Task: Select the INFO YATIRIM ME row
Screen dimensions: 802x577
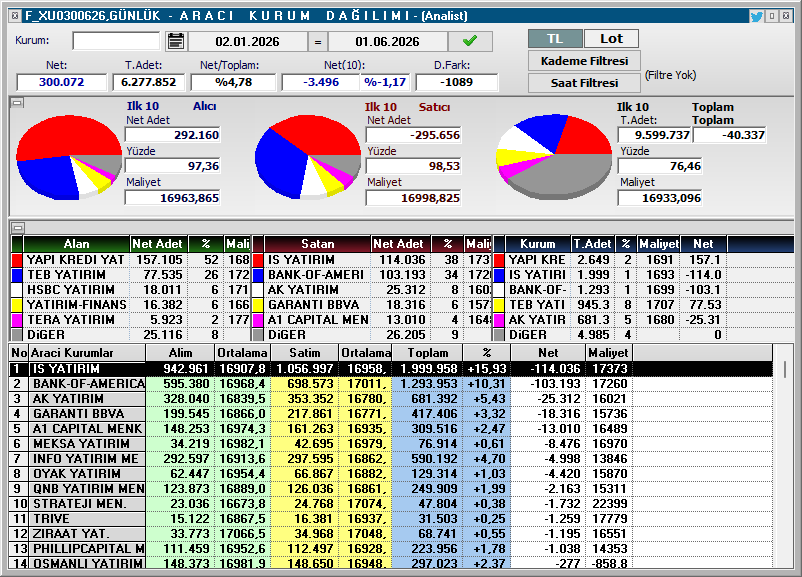Action: click(x=391, y=459)
